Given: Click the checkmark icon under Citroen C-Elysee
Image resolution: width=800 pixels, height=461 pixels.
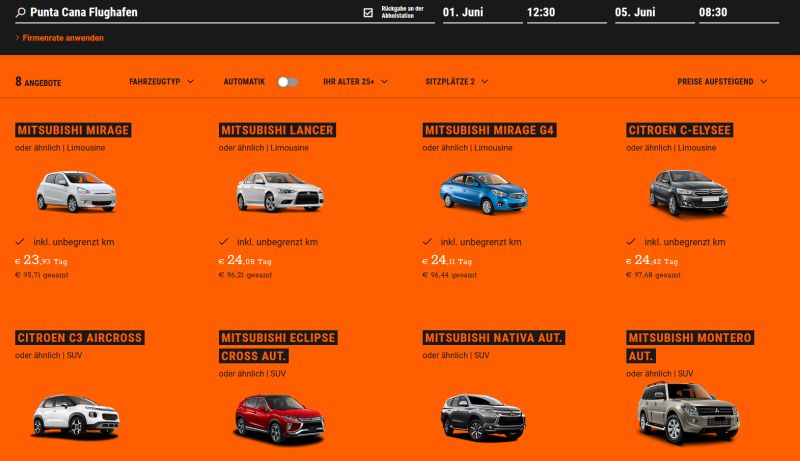Looking at the screenshot, I should pyautogui.click(x=631, y=242).
